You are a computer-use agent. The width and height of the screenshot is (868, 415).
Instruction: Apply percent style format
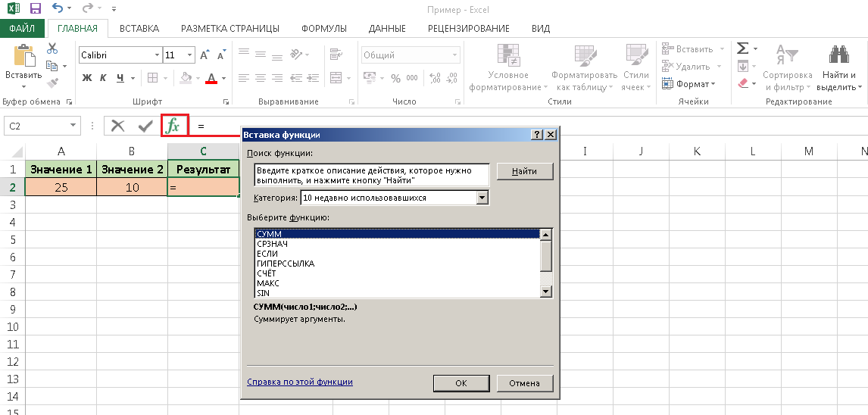tap(395, 79)
